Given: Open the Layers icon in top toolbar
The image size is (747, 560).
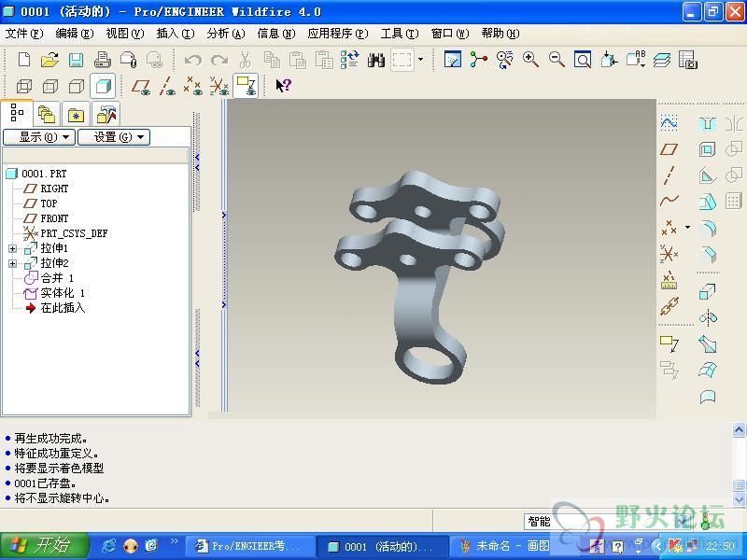Looking at the screenshot, I should tap(662, 60).
